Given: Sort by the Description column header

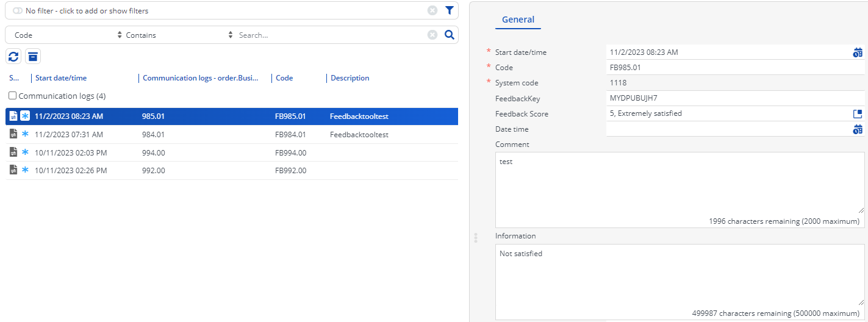Looking at the screenshot, I should click(x=350, y=78).
